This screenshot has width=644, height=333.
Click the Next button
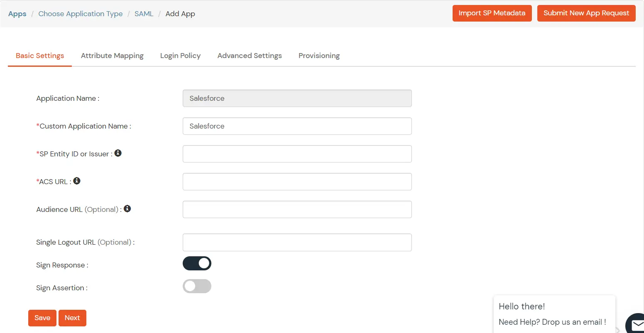(72, 318)
